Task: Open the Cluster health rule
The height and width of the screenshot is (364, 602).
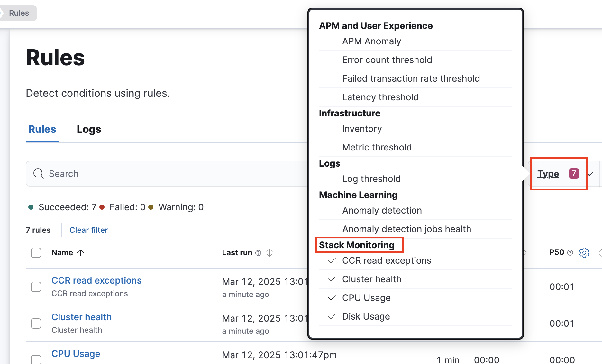Action: coord(81,317)
